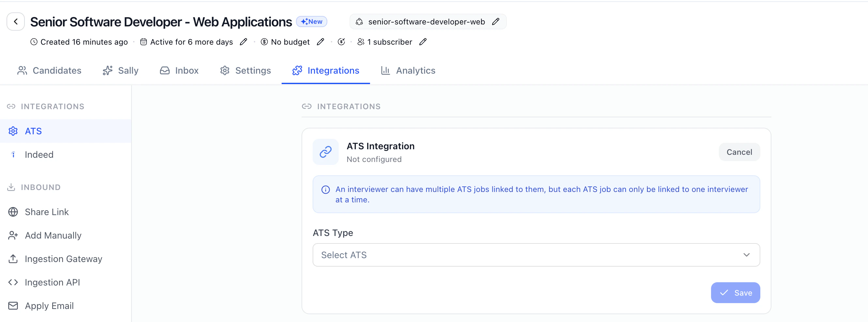Click the globe icon by Share Link

[x=13, y=212]
